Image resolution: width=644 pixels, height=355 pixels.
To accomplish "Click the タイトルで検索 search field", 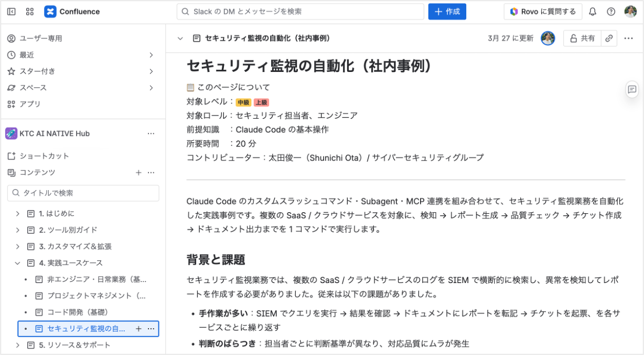I will coord(83,193).
